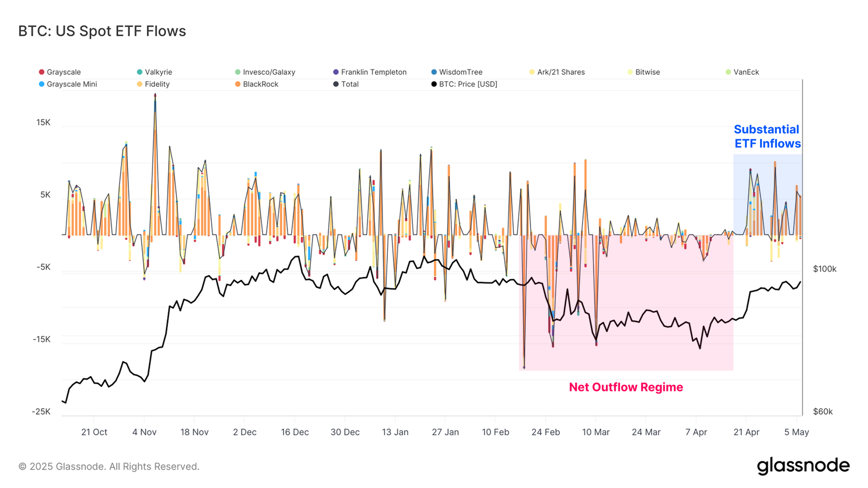Click the 5 May axis label

796,432
